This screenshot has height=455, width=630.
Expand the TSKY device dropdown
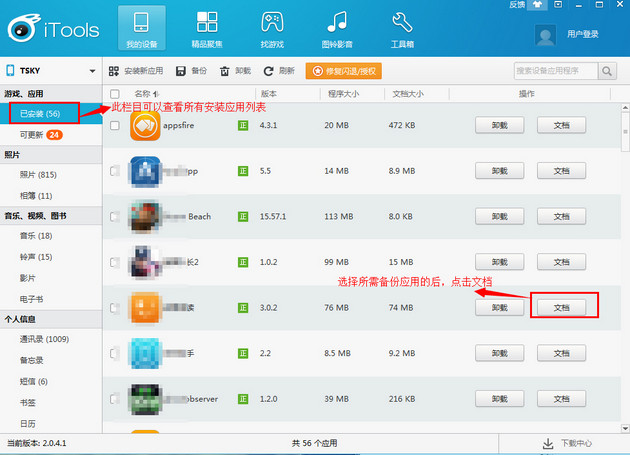[x=92, y=71]
